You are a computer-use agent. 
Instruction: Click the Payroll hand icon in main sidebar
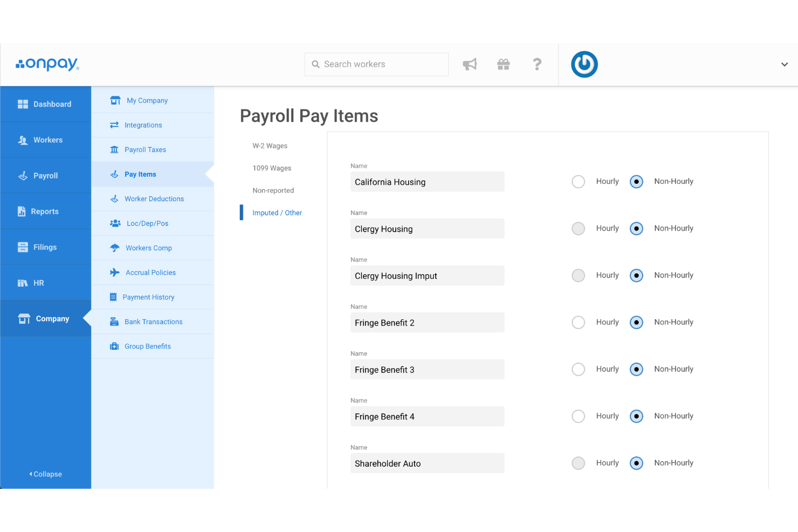click(x=23, y=176)
